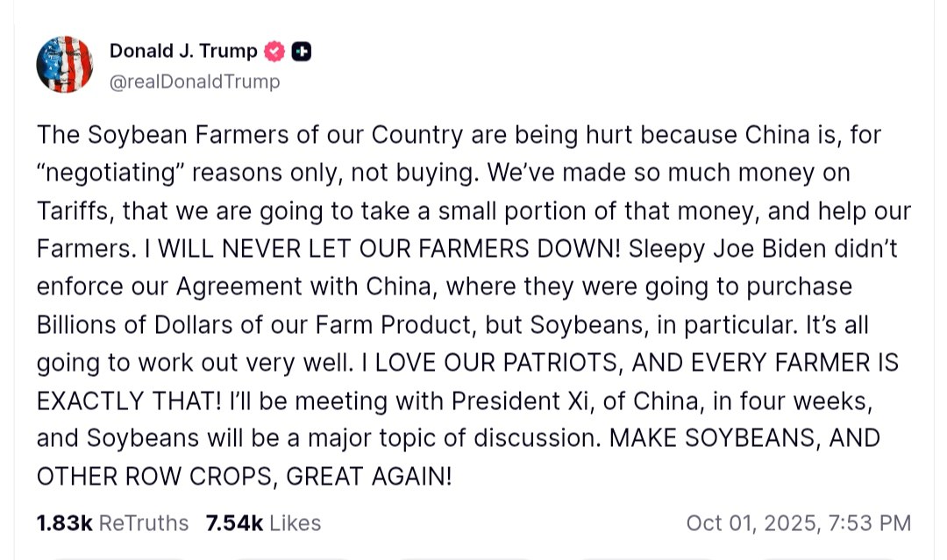Click the @realDonaldTrump handle
The width and height of the screenshot is (947, 560).
pyautogui.click(x=195, y=82)
